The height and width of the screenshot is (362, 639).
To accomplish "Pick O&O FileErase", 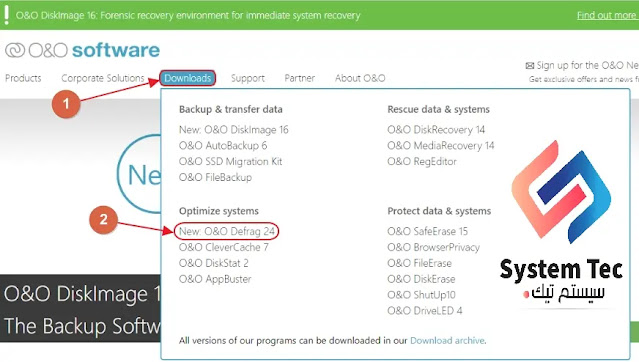I will point(419,263).
